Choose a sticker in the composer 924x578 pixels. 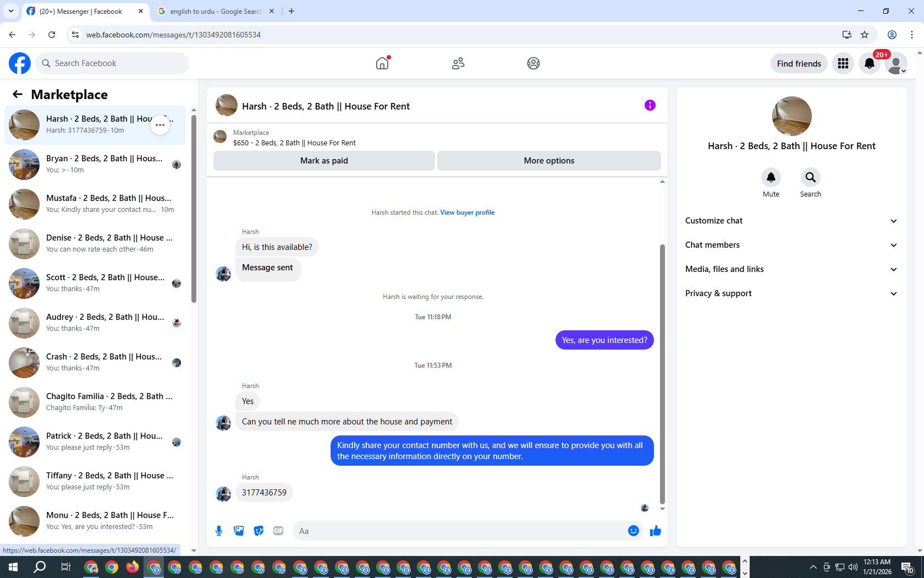pos(258,531)
